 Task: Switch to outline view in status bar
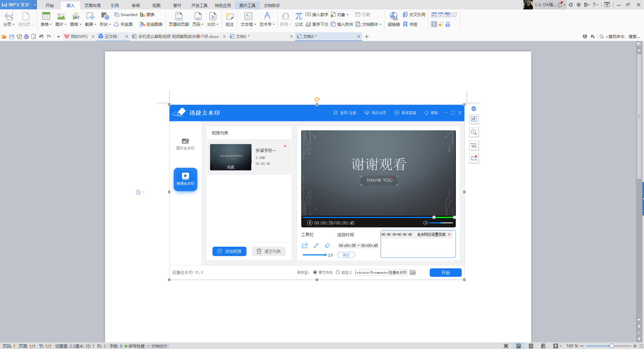tap(531, 346)
